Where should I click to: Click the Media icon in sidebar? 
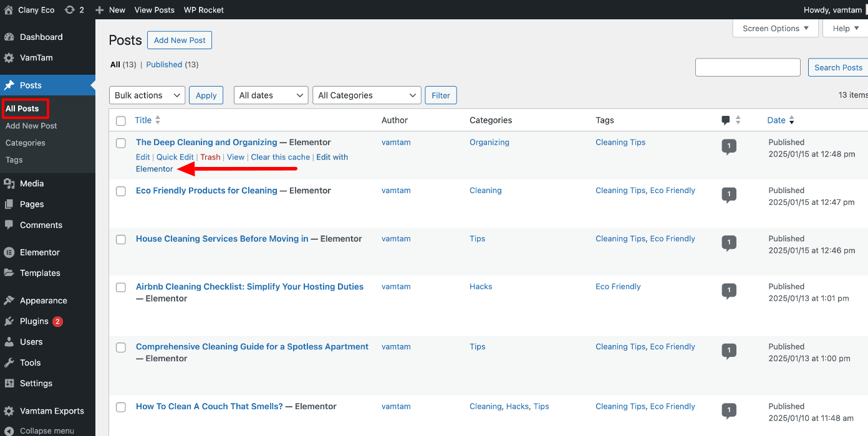(x=9, y=184)
